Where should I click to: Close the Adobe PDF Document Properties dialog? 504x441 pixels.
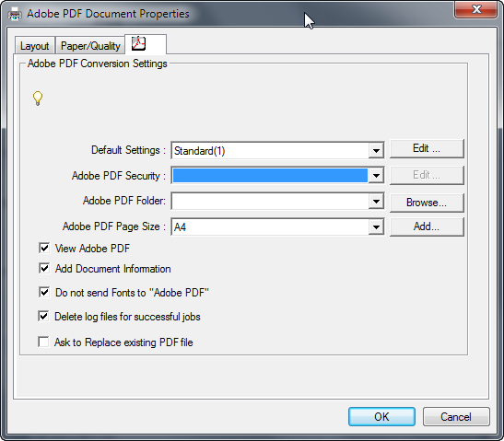(476, 9)
